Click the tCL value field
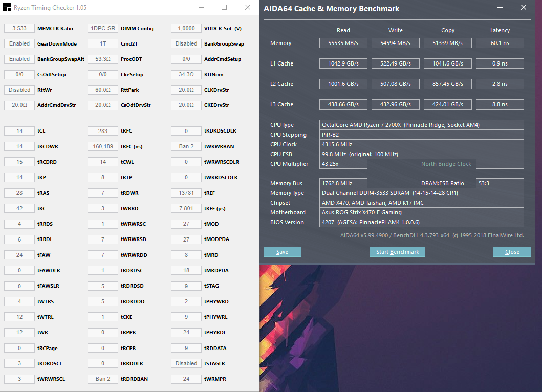 (x=19, y=131)
